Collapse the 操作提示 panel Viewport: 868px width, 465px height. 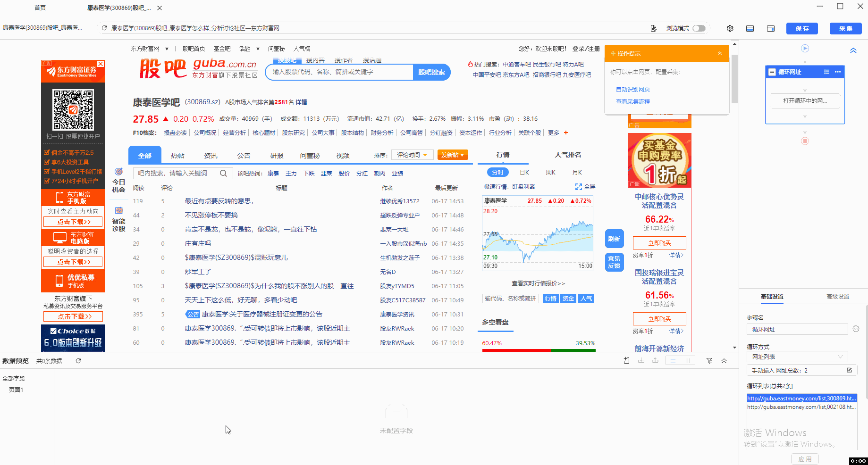(x=720, y=53)
